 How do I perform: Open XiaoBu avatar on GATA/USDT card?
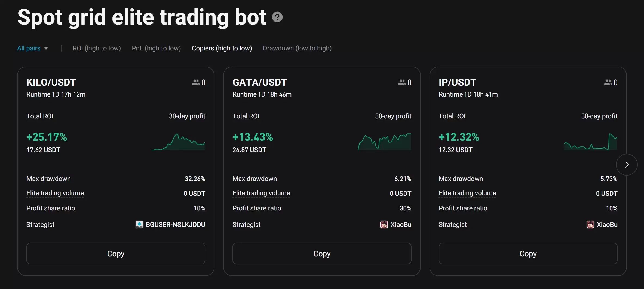coord(384,224)
